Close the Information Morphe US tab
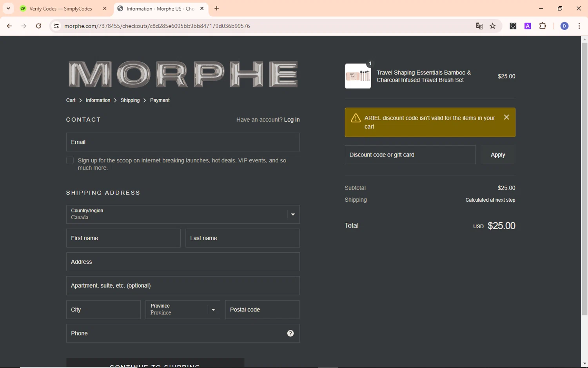The image size is (588, 368). pyautogui.click(x=202, y=8)
